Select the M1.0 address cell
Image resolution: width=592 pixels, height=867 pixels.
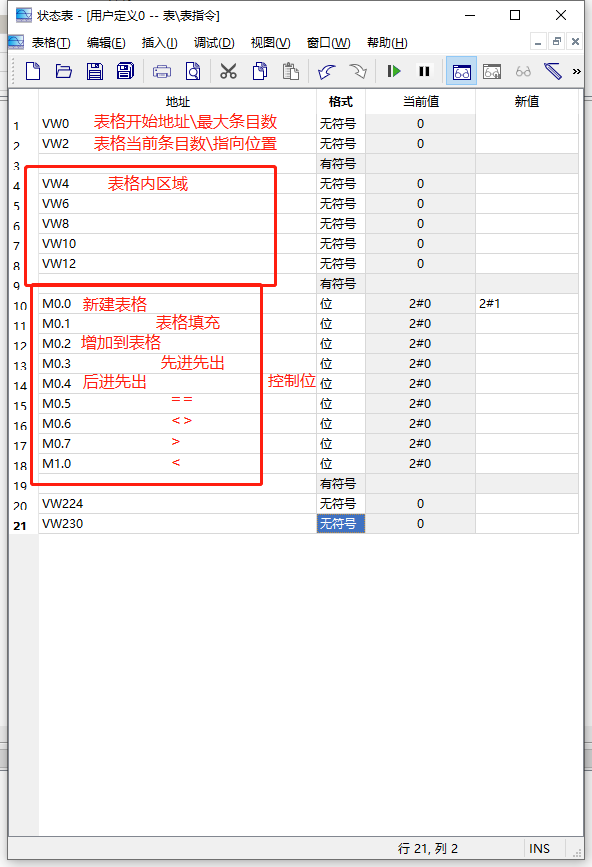177,464
